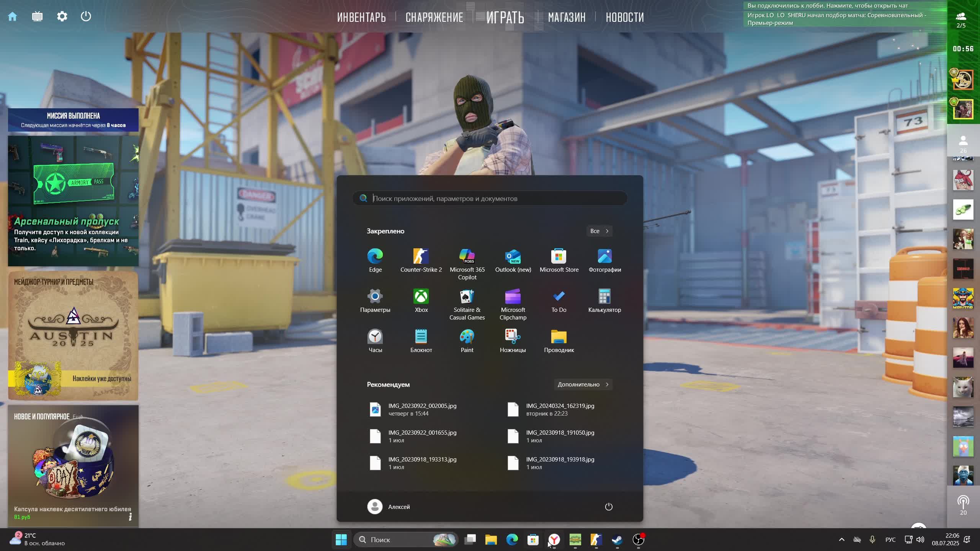Open Counter-Strike 2 from pinned apps
This screenshot has height=551, width=980.
(x=421, y=260)
